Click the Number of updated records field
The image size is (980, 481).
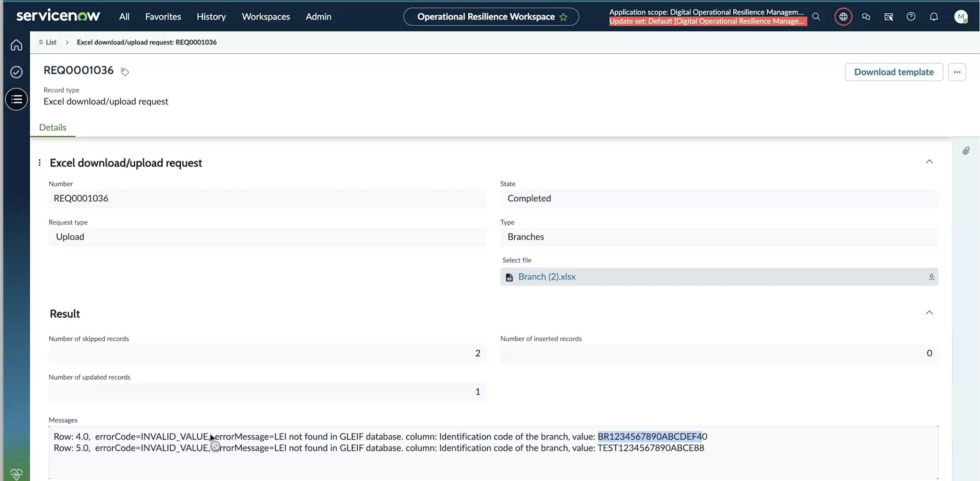pos(267,391)
